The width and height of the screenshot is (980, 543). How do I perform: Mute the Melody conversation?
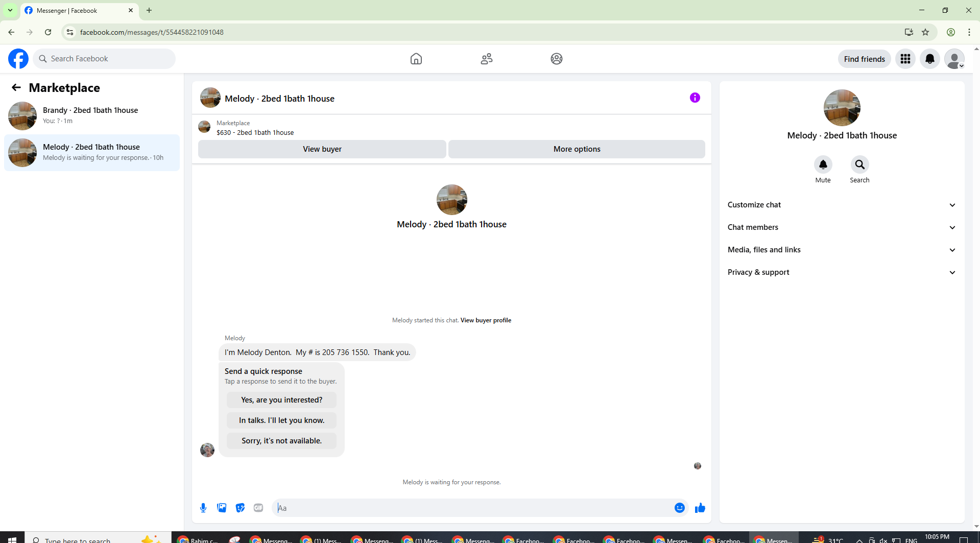[823, 164]
